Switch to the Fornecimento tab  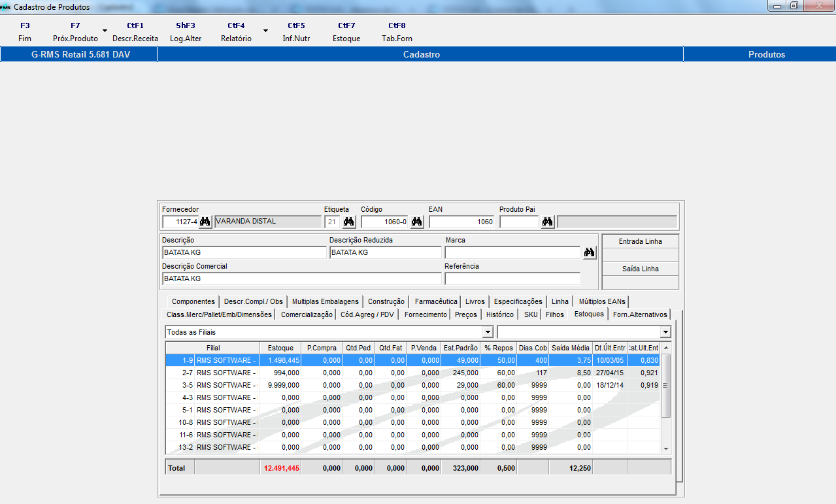pos(426,314)
